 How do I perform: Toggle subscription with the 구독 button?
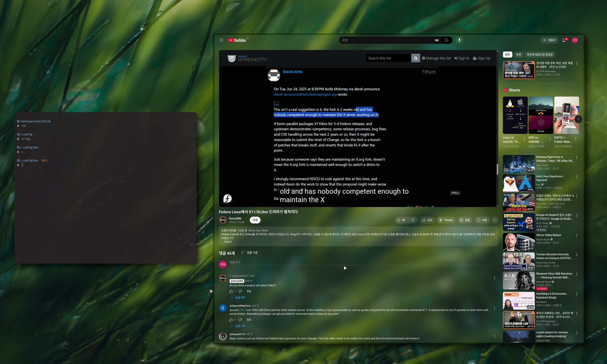pyautogui.click(x=255, y=220)
